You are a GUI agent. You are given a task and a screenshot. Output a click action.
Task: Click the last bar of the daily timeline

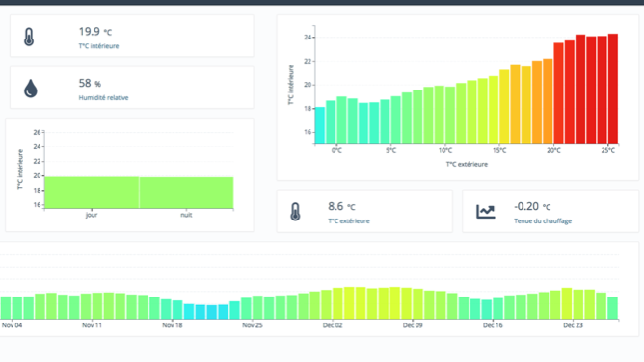612,308
